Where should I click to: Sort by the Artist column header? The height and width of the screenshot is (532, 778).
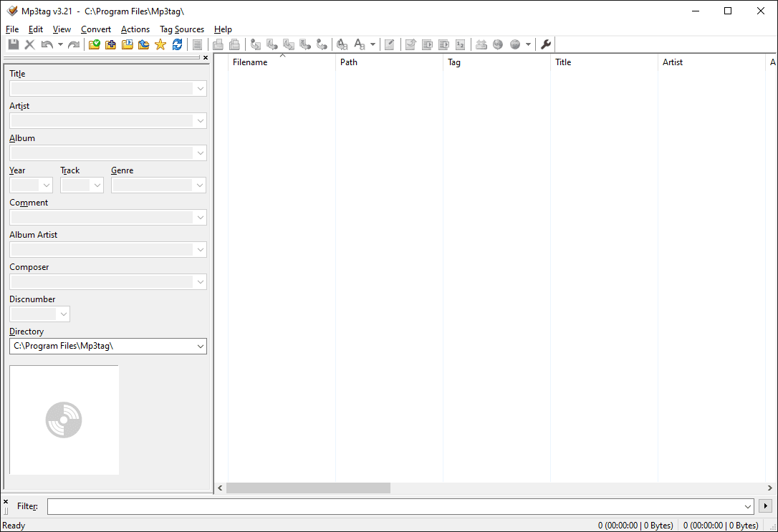point(711,62)
